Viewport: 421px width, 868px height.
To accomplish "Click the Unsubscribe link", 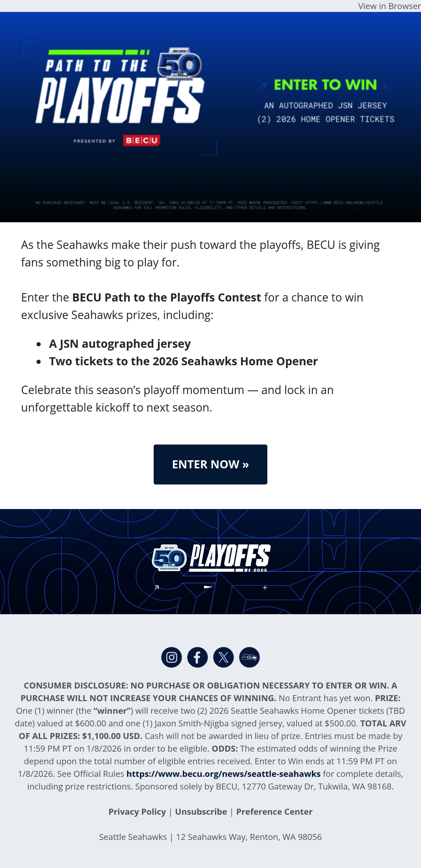I will [201, 812].
